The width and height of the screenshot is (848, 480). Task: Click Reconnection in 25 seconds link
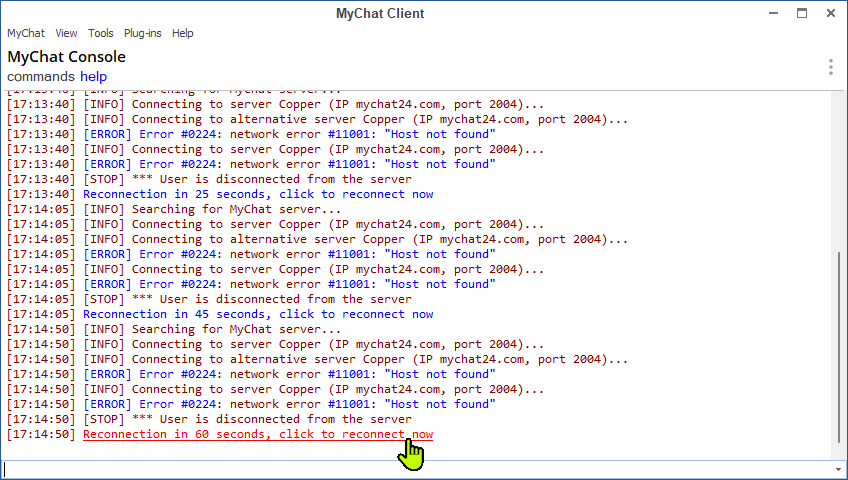pos(258,194)
